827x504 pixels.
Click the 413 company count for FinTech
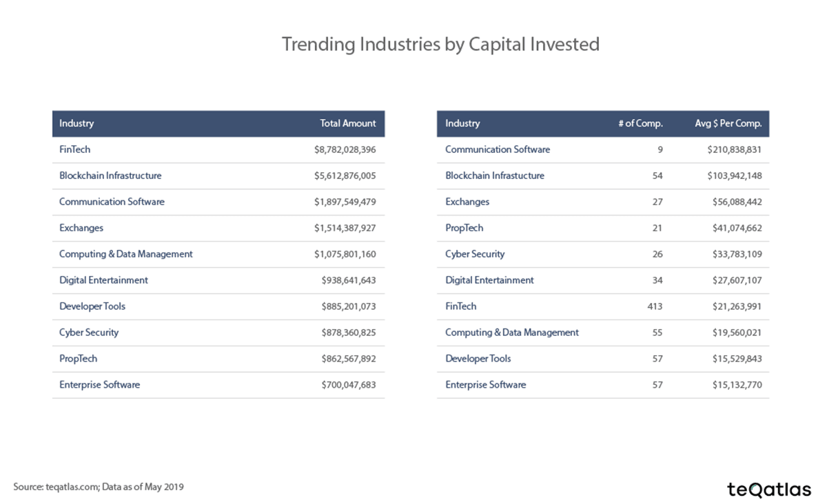(655, 306)
